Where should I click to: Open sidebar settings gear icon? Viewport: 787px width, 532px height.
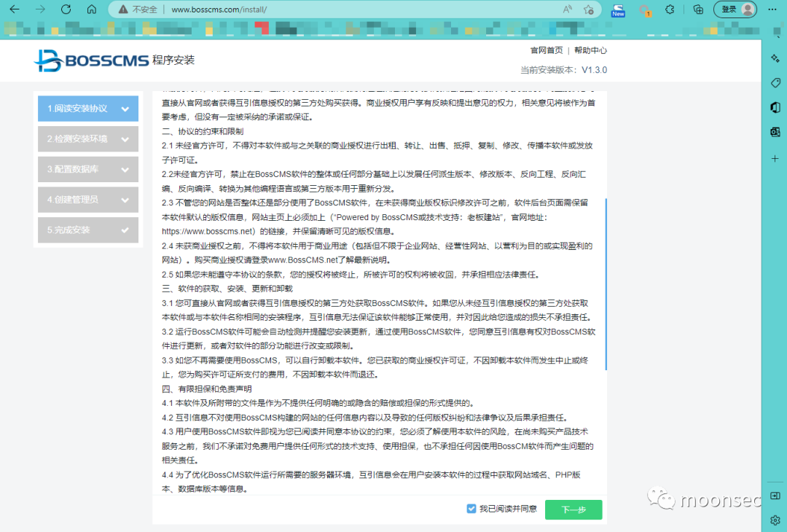775,520
